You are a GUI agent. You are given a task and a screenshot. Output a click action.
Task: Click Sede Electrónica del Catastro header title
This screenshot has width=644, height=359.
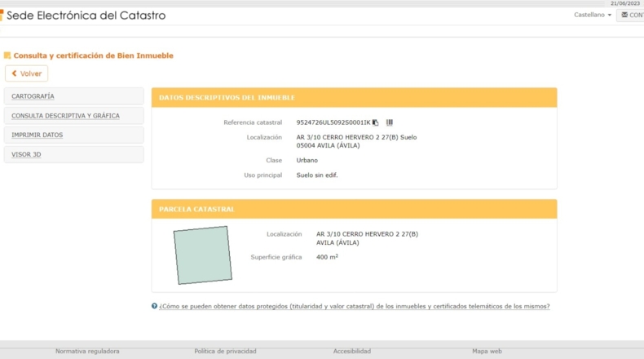coord(86,16)
